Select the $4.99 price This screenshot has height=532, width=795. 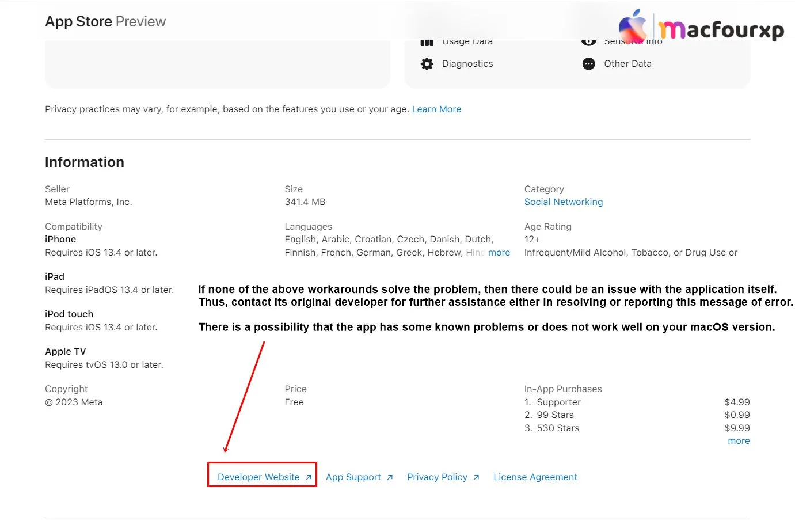[x=737, y=402]
